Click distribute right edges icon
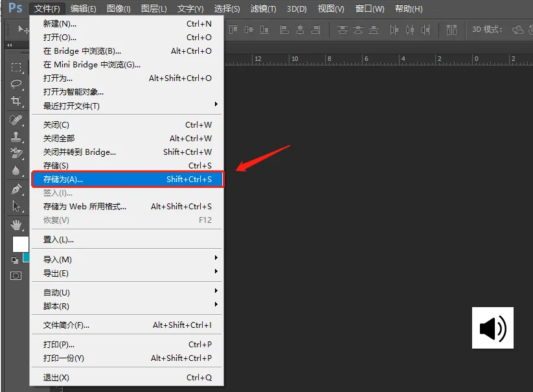 [425, 30]
